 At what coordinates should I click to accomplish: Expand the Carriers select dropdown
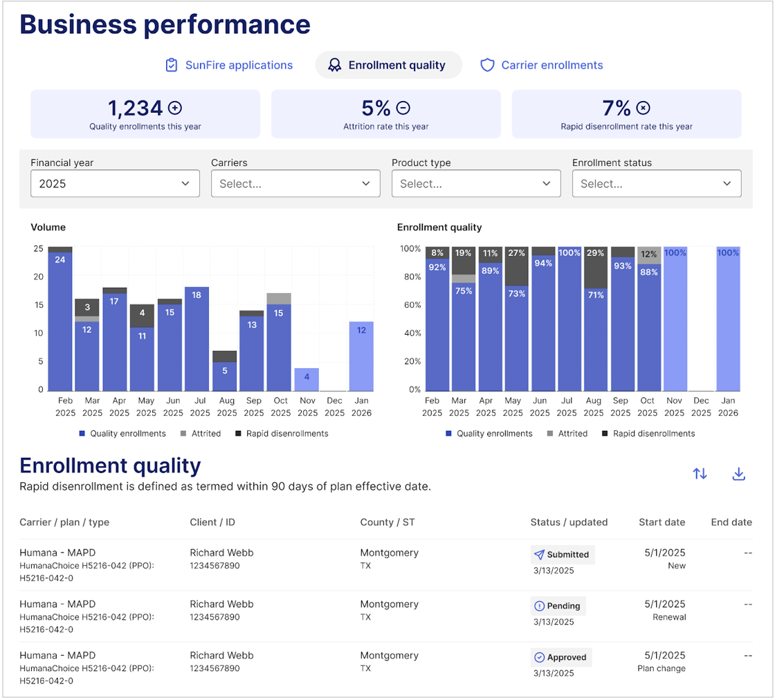295,183
